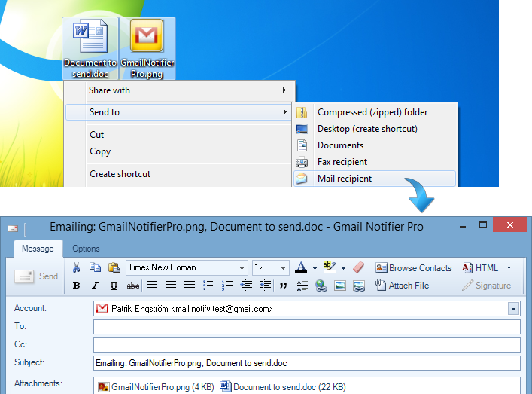Choose Cut in the context menu

tap(97, 135)
